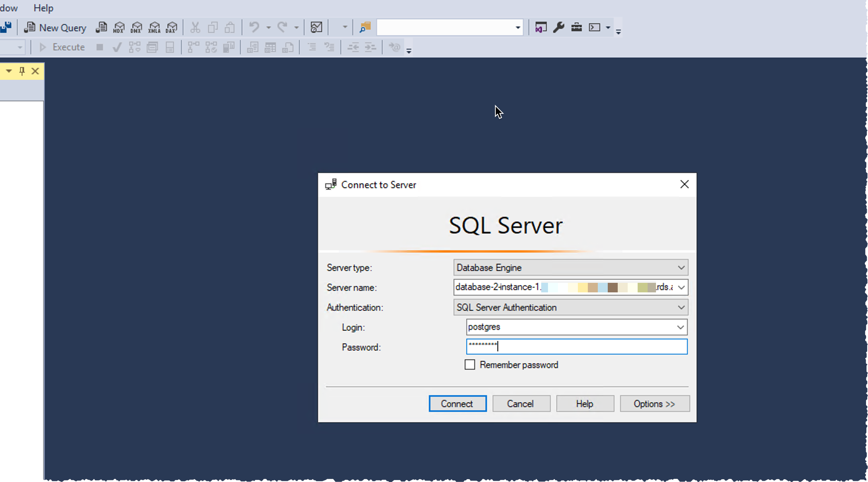Open an XMLA query window

[x=154, y=27]
